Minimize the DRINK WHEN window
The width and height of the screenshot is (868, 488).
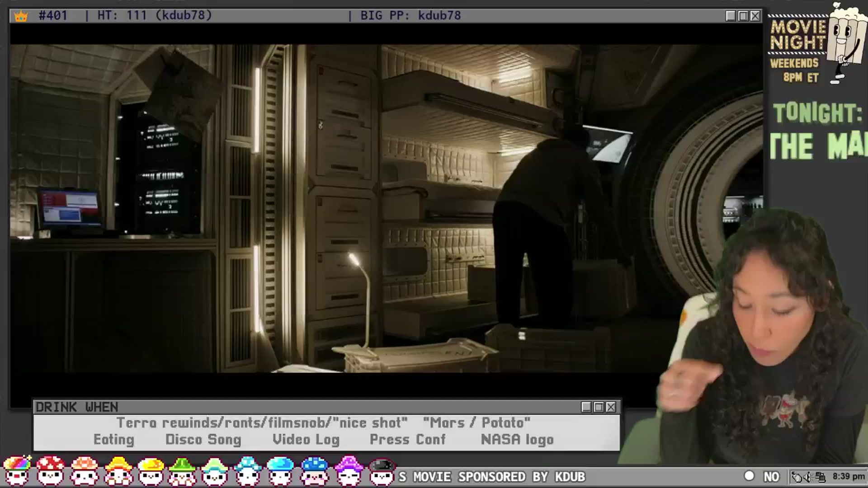tap(586, 407)
